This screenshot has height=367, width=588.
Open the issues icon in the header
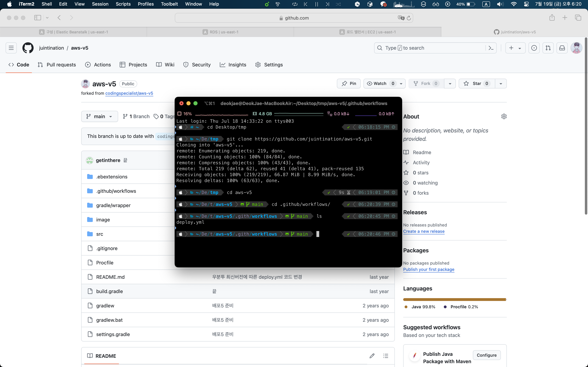click(534, 48)
